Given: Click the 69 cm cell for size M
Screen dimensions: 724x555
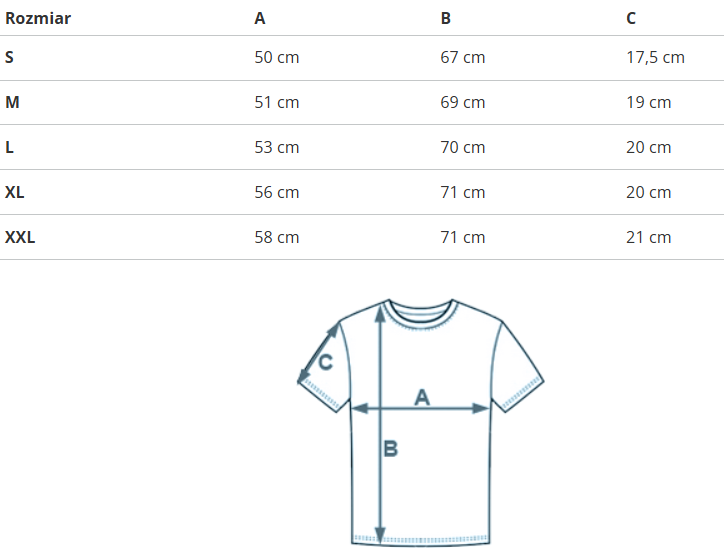Looking at the screenshot, I should tap(463, 102).
